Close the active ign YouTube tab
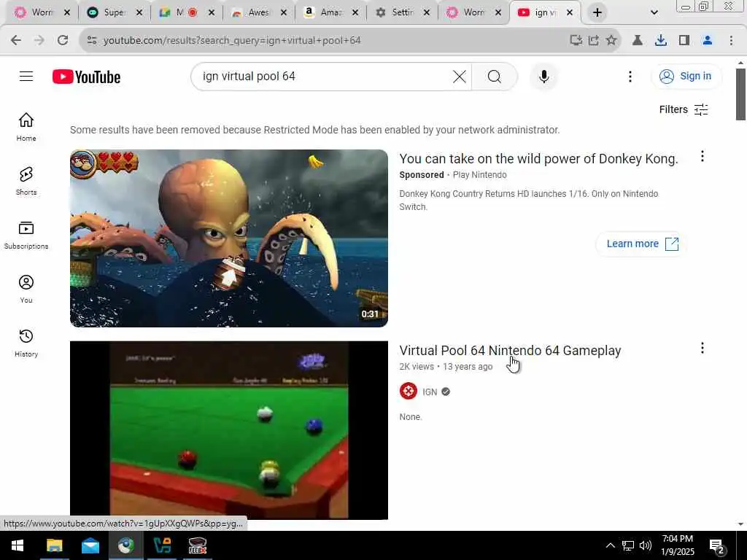The image size is (747, 560). pos(569,12)
